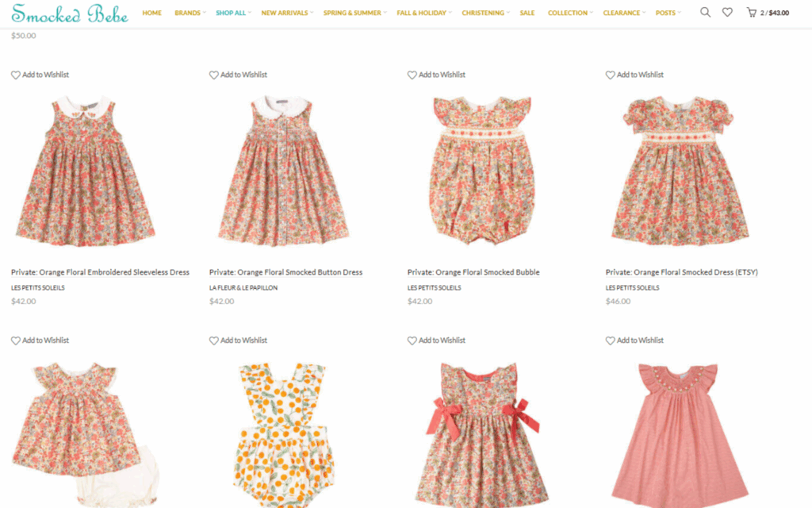Add Orange Floral Smocked Bubble to wishlist
Image resolution: width=812 pixels, height=508 pixels.
pyautogui.click(x=437, y=75)
